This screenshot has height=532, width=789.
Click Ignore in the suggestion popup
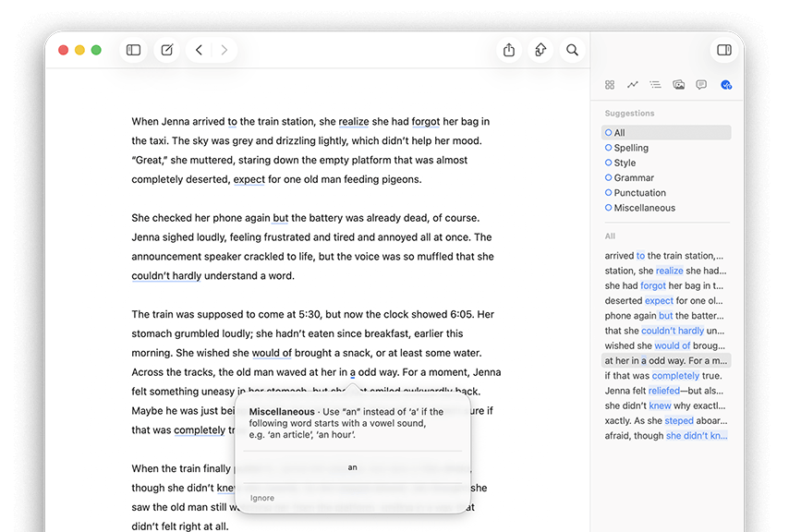point(262,498)
